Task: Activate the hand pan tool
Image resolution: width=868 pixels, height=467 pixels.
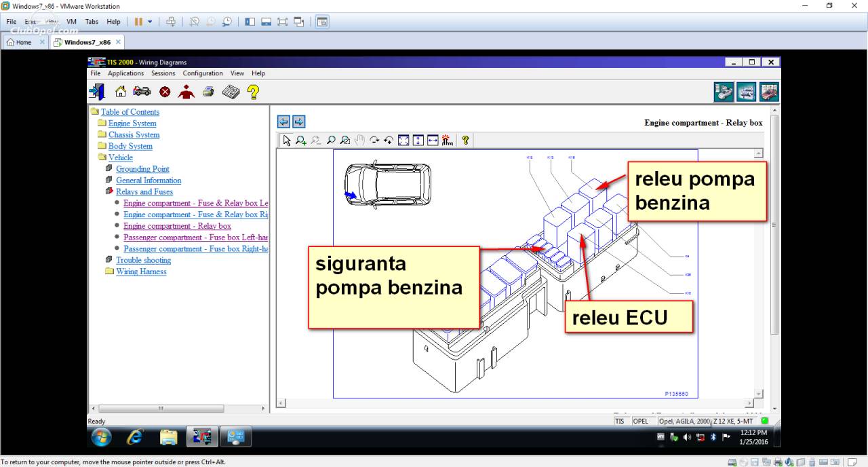Action: coord(359,141)
